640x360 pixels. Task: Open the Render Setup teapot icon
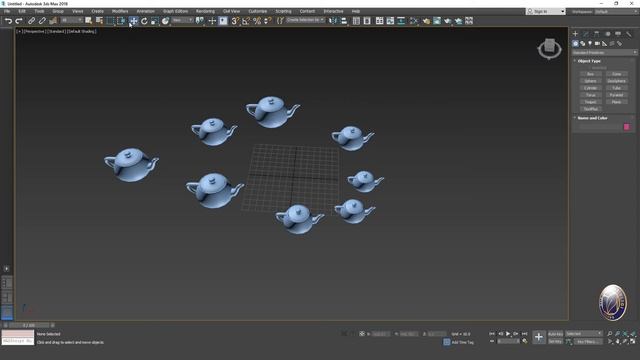426,21
